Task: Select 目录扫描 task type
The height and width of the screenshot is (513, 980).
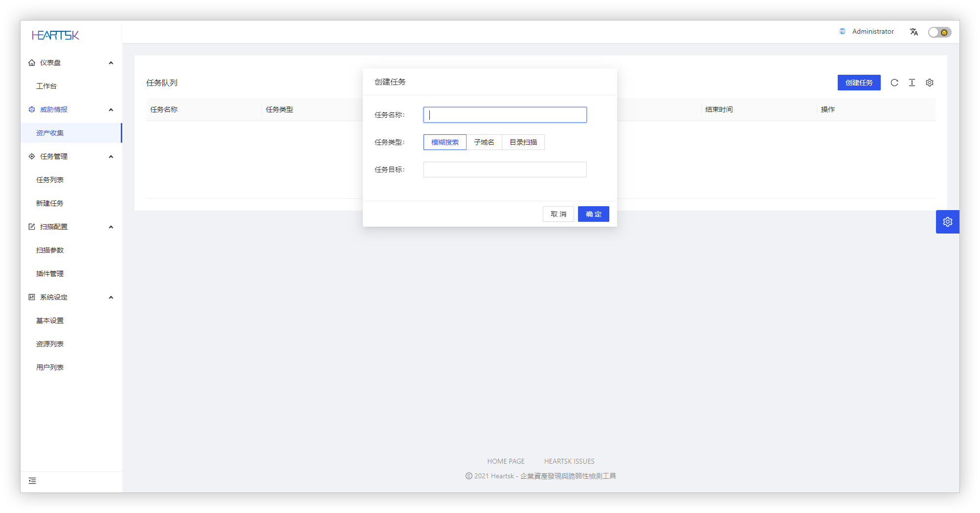Action: pyautogui.click(x=523, y=142)
